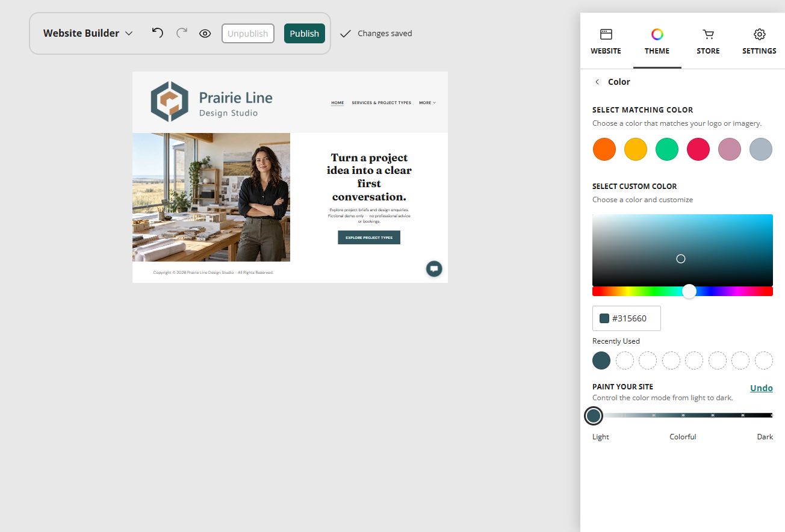Switch to the THEME tab
The image size is (785, 532).
point(657,42)
